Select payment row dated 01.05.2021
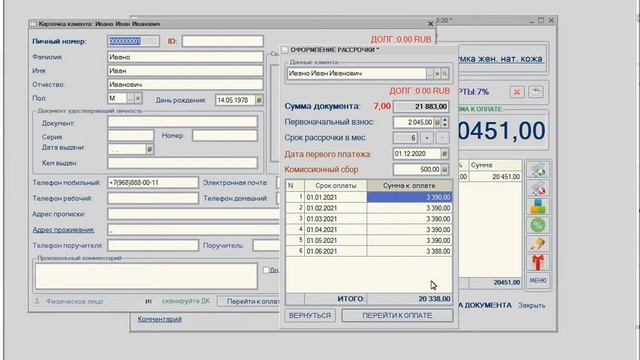The image size is (640, 360). pyautogui.click(x=369, y=240)
